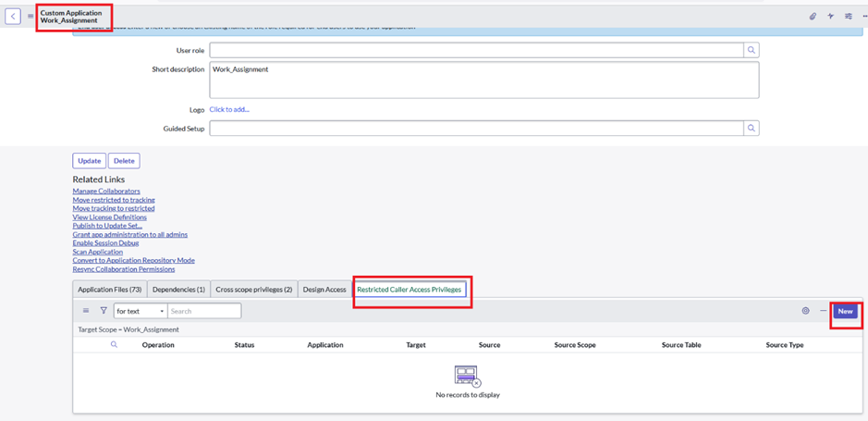This screenshot has width=868, height=421.
Task: Open the activity stream icon
Action: [830, 16]
